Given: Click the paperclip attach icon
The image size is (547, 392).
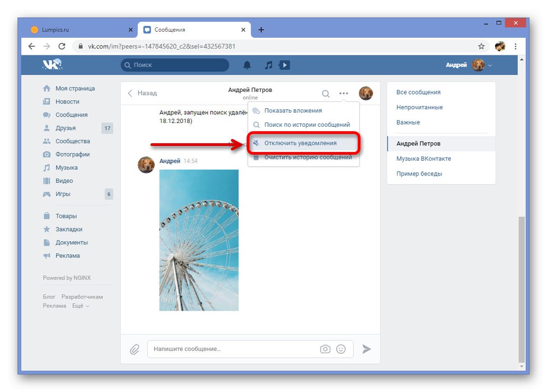Looking at the screenshot, I should coord(135,349).
